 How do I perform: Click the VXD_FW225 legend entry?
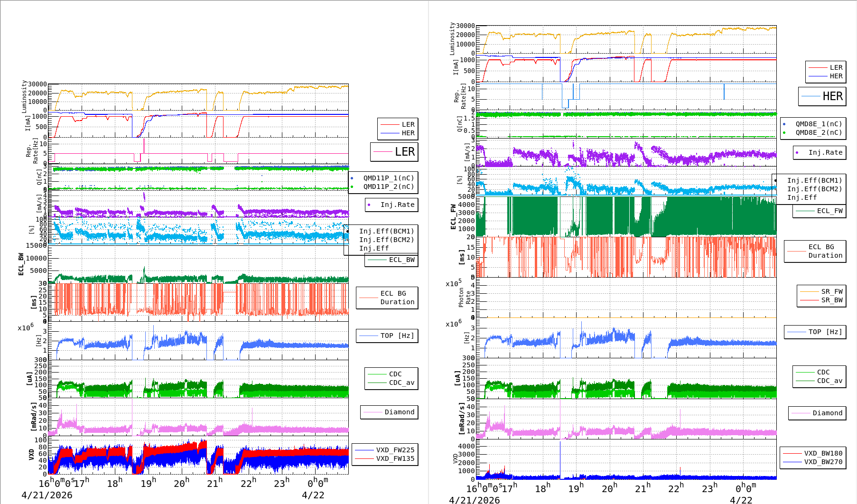pos(395,450)
